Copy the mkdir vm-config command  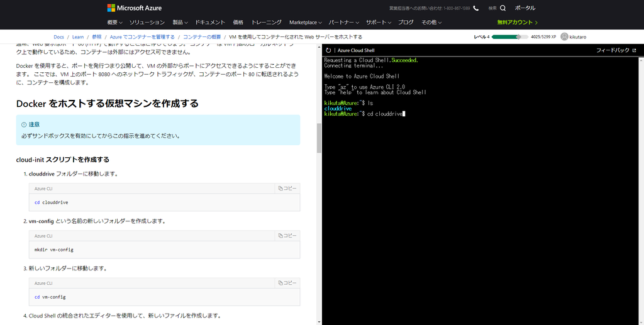click(287, 236)
